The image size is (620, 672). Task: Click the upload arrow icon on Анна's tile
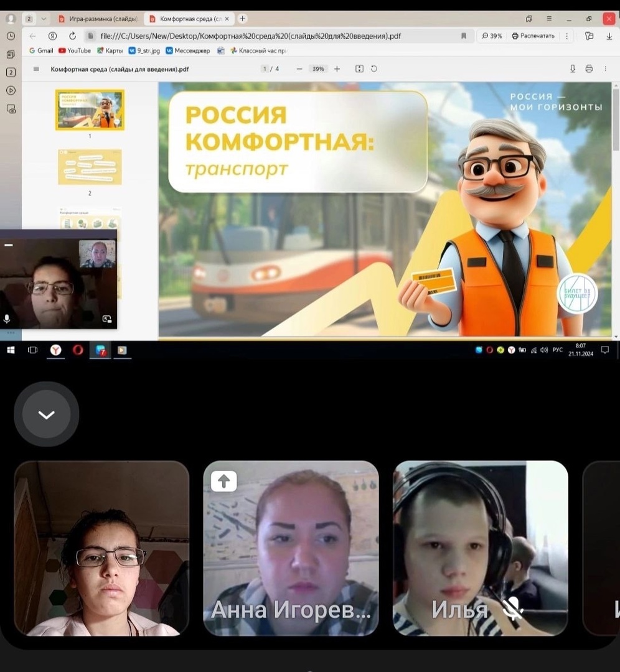click(x=224, y=481)
